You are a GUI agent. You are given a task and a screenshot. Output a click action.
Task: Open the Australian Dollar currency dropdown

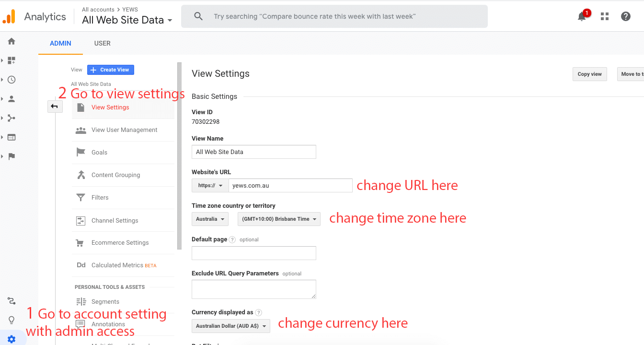[230, 326]
